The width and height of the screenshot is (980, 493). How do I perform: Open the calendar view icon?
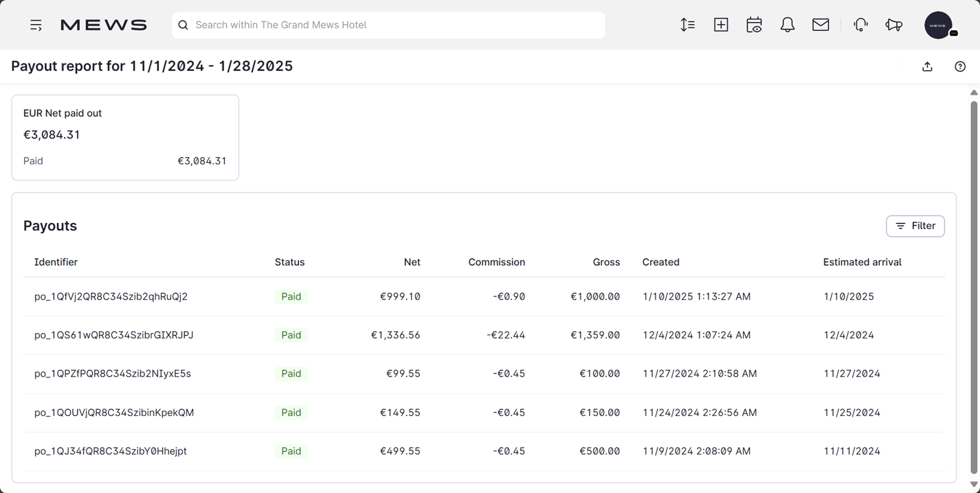pyautogui.click(x=754, y=25)
